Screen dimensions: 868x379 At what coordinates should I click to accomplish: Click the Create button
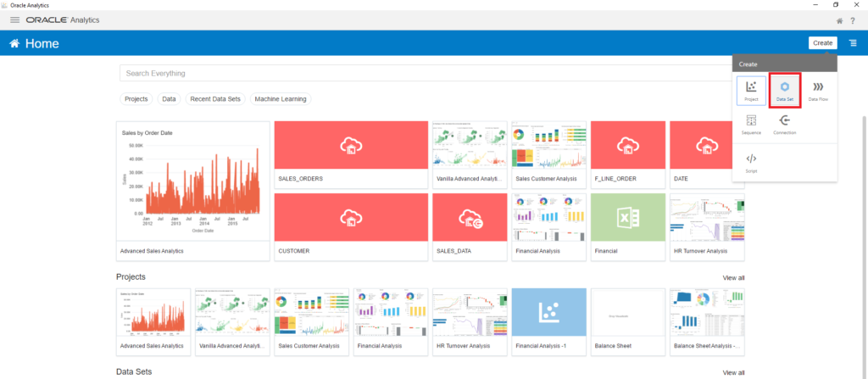point(822,43)
